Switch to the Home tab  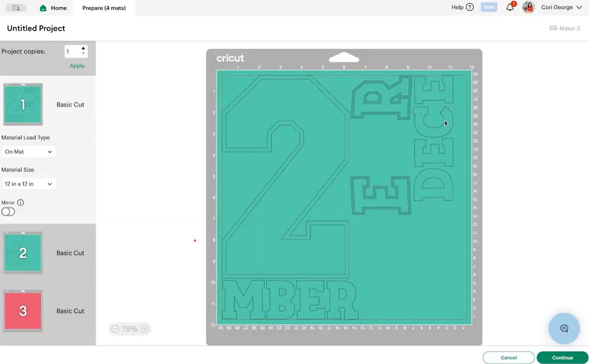[x=53, y=8]
